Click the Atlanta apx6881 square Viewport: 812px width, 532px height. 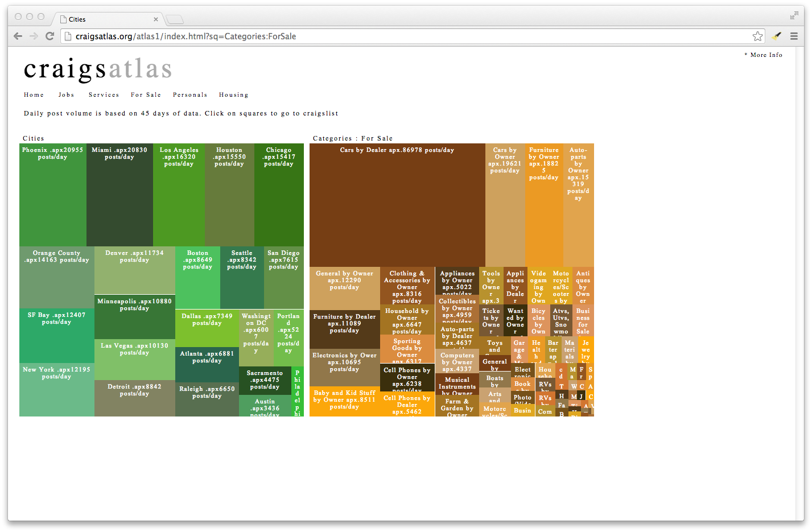pos(207,365)
